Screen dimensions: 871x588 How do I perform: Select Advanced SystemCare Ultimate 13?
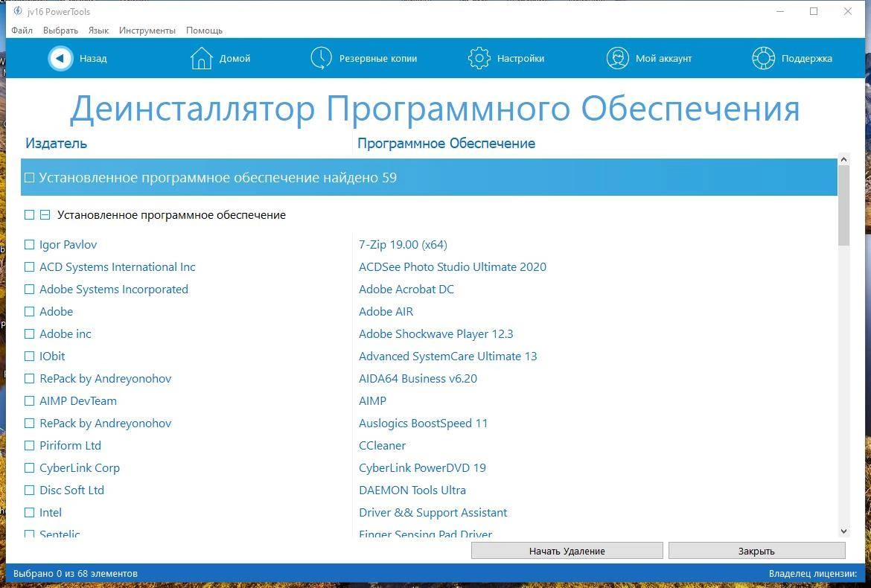click(447, 356)
